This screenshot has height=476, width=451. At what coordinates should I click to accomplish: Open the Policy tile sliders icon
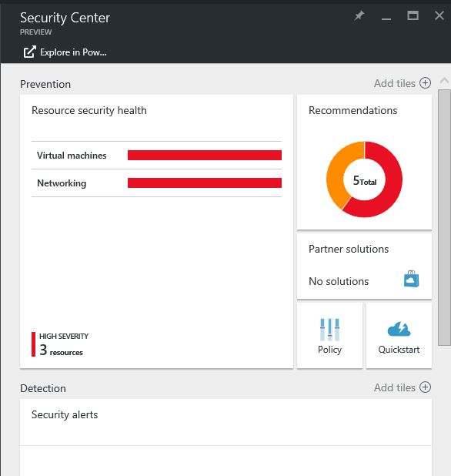329,330
